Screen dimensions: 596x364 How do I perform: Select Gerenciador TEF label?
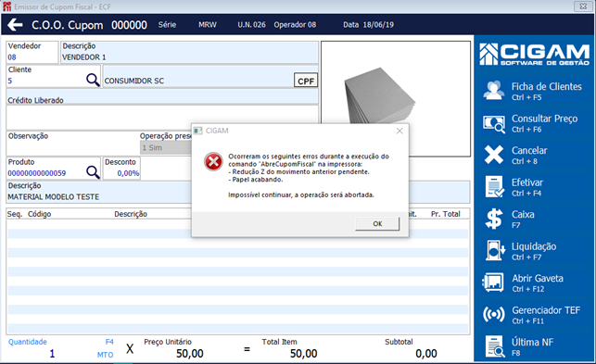tap(546, 310)
